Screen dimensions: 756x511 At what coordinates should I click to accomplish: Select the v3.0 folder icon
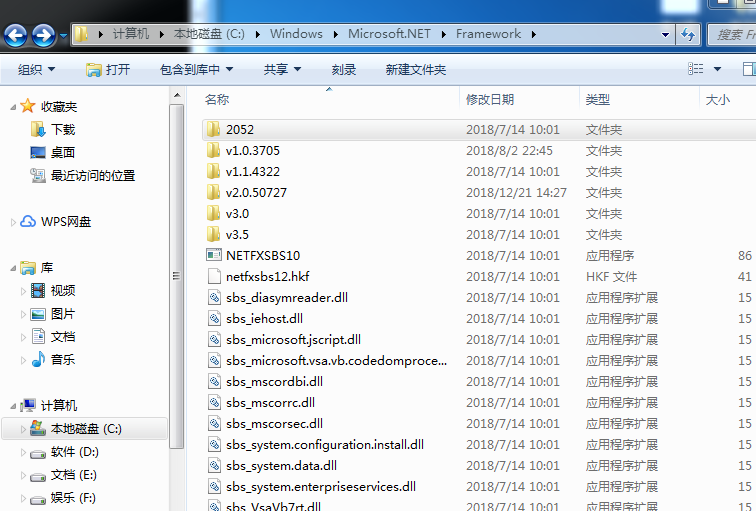click(x=213, y=213)
